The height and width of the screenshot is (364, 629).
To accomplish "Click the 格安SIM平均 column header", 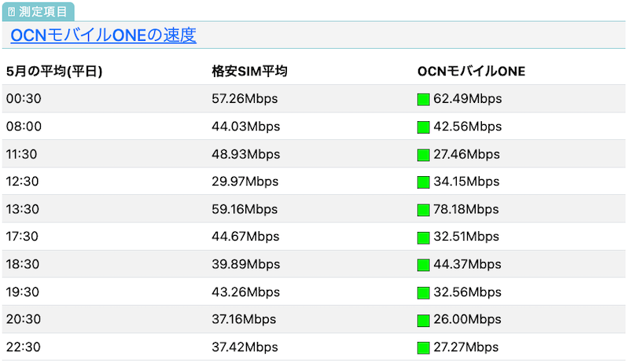I will tap(249, 71).
